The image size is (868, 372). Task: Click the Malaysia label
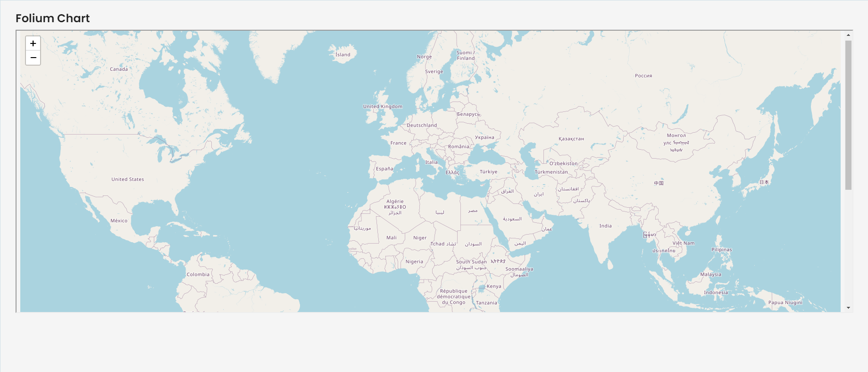[711, 275]
